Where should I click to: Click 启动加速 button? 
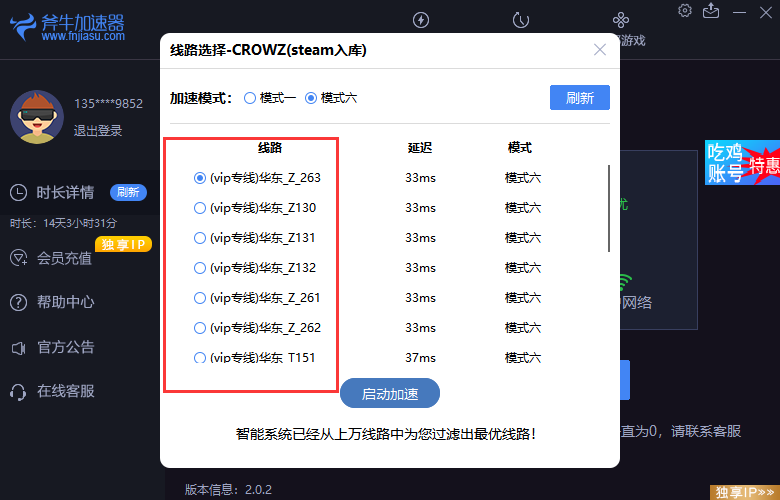point(390,394)
